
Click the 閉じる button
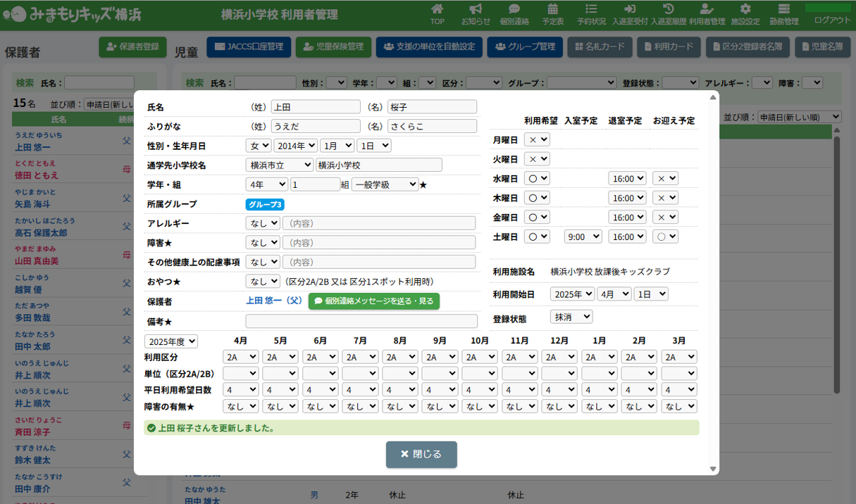click(421, 455)
